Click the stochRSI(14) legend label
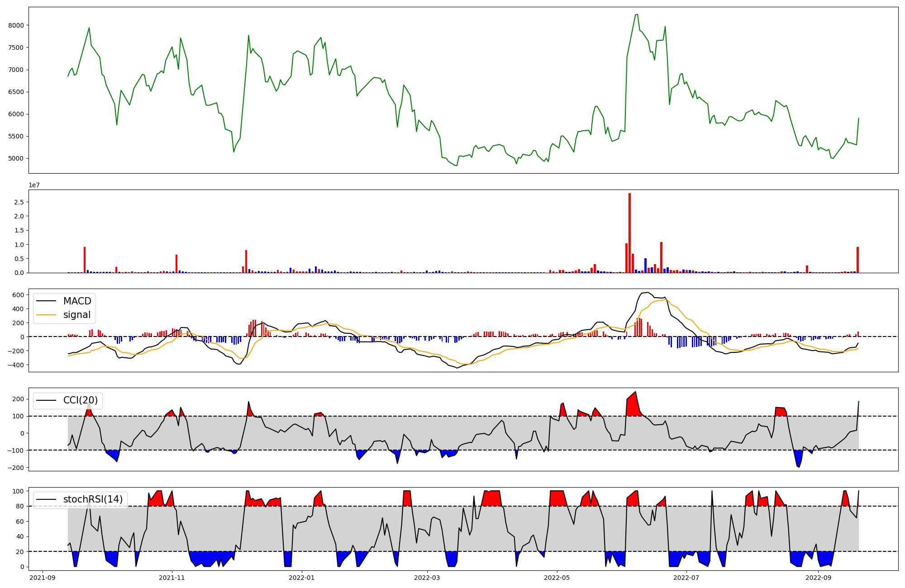This screenshot has width=905, height=588. tap(93, 499)
